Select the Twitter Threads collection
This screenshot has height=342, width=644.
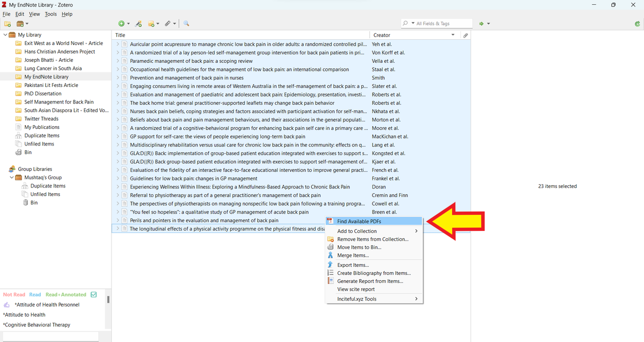point(41,119)
